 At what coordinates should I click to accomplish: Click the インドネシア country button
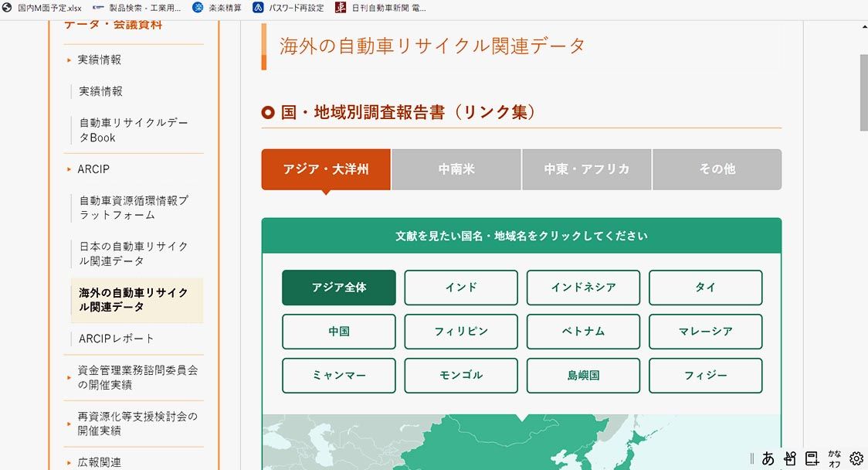[583, 288]
